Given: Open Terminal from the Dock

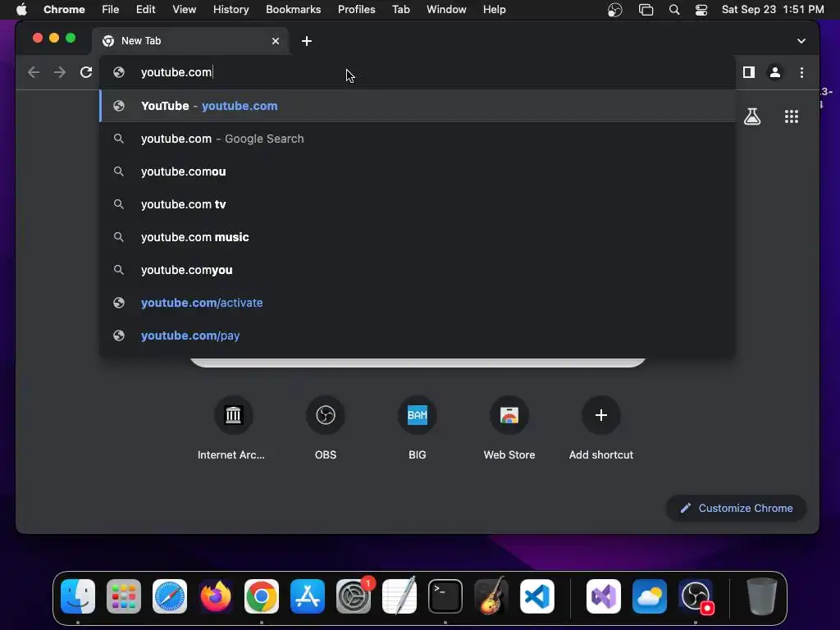Looking at the screenshot, I should point(445,596).
